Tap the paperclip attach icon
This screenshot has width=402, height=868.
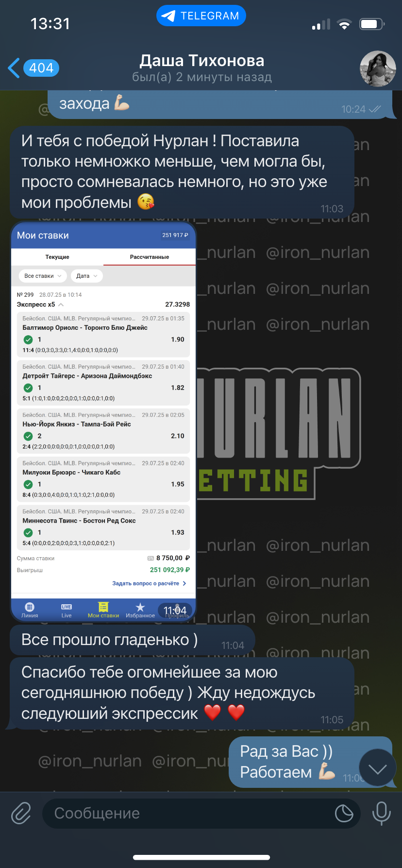coord(21,813)
